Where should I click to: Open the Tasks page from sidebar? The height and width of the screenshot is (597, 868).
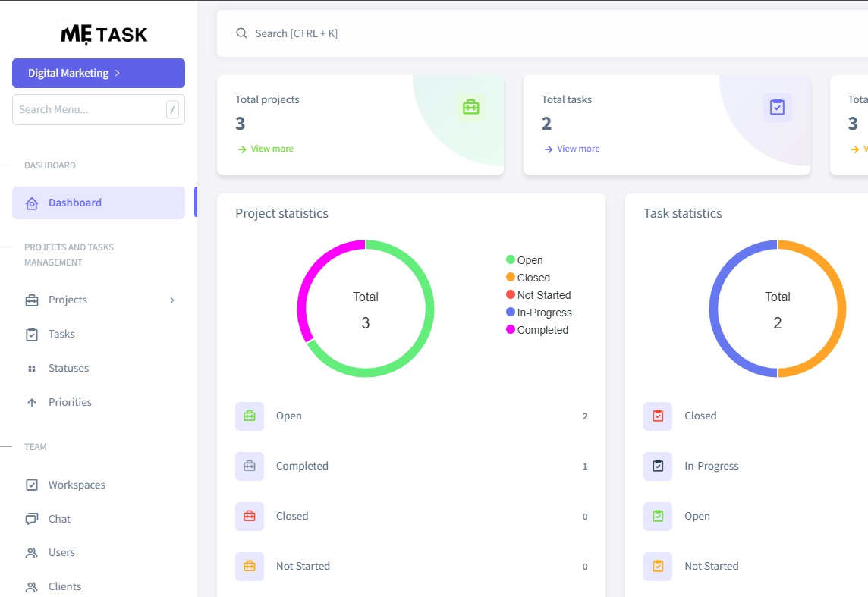pyautogui.click(x=61, y=335)
